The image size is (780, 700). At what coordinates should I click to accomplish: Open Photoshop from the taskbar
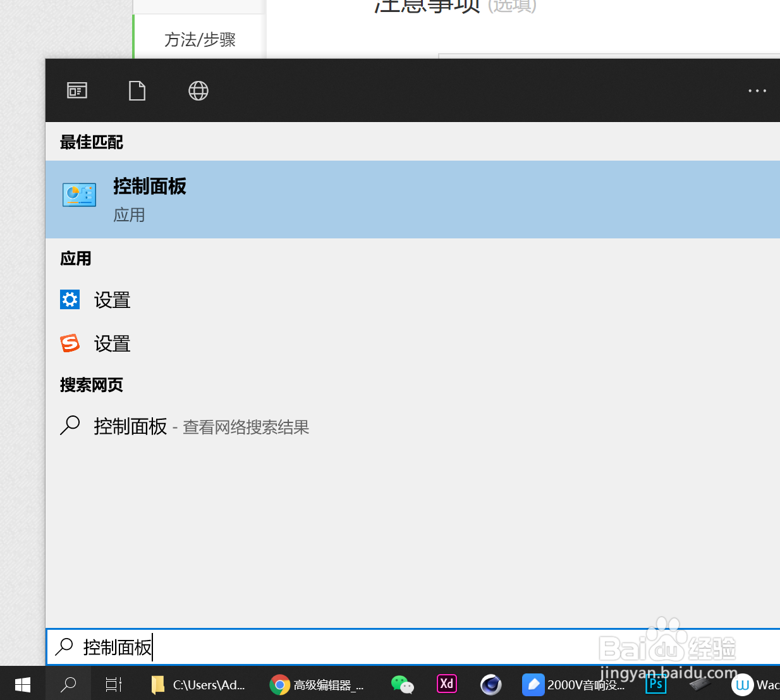click(655, 684)
